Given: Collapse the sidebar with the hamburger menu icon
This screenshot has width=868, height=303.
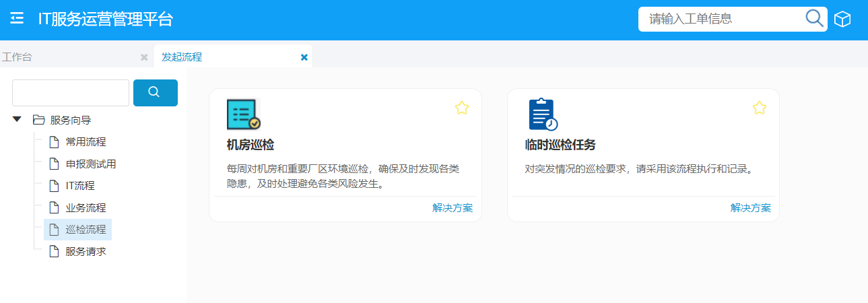Looking at the screenshot, I should 18,19.
